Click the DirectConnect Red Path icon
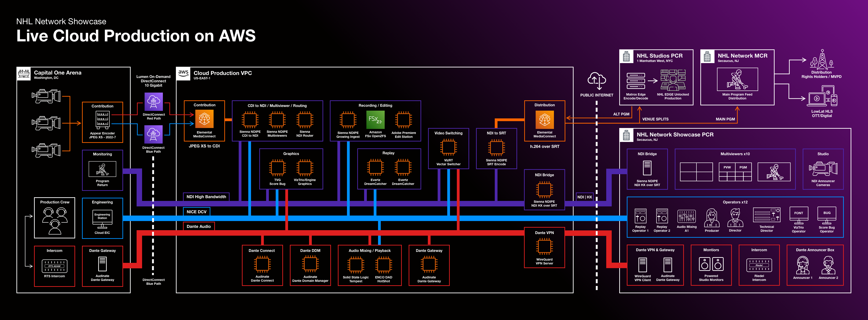 (154, 101)
